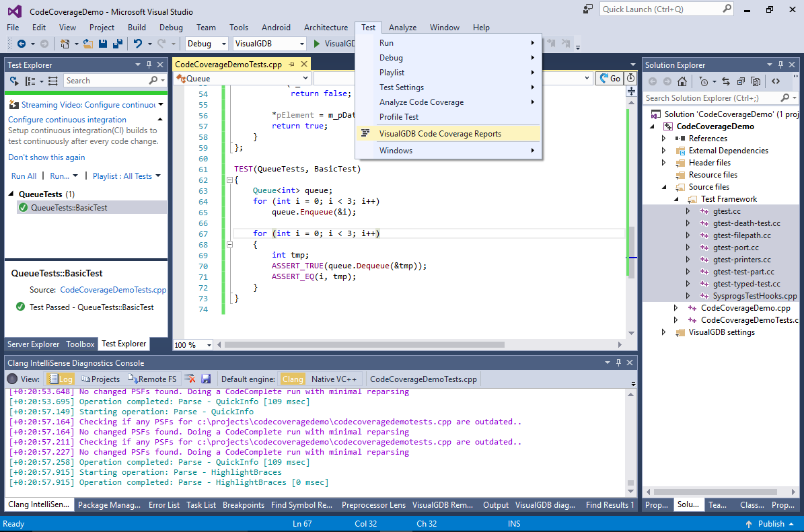Click the Save All toolbar icon

(x=117, y=44)
